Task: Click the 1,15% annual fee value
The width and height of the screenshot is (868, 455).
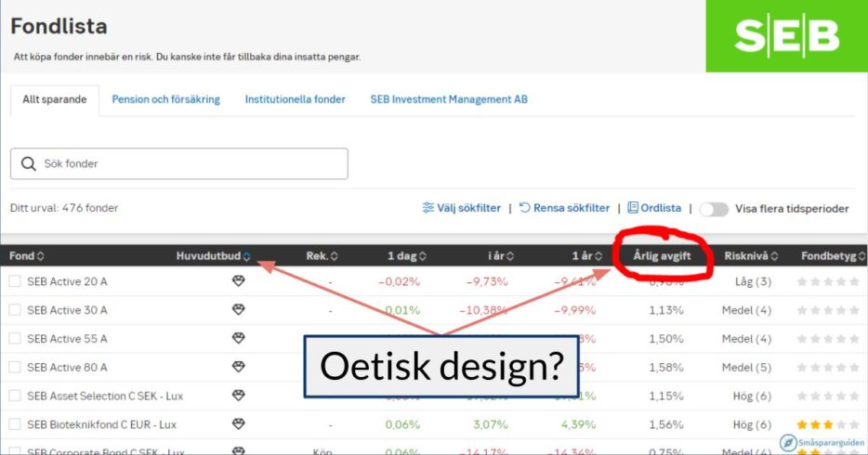Action: pos(666,396)
